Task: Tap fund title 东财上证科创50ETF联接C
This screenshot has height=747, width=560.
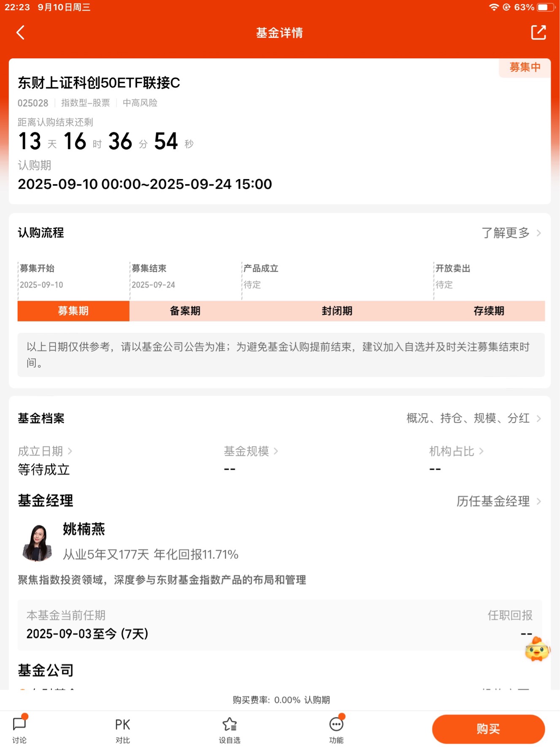Action: coord(99,83)
